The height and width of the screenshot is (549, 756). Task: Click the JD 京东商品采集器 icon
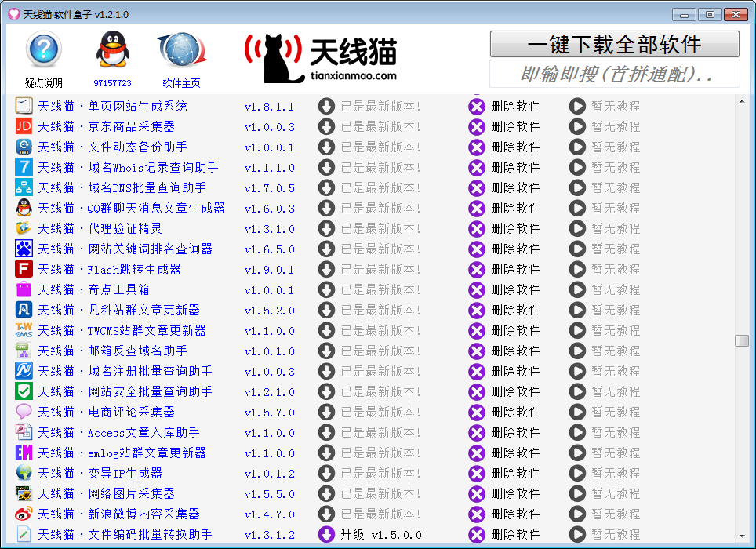24,126
